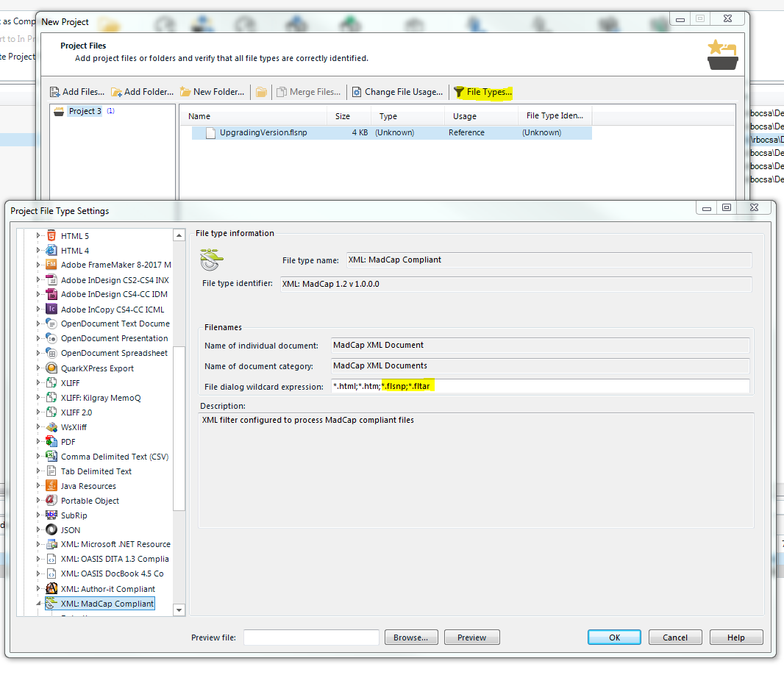Viewport: 784px width, 675px height.
Task: Select Tab Delimited Text in the list
Action: [96, 471]
